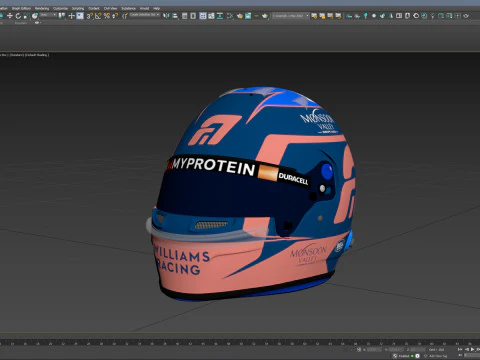This screenshot has height=360, width=480.
Task: Open the Scripting menu
Action: (78, 8)
